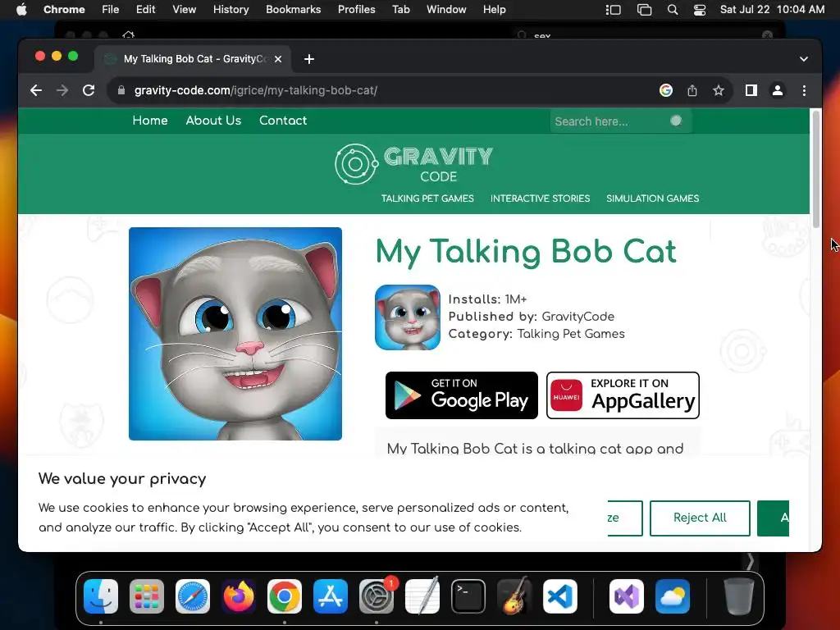Screen dimensions: 840x630
Task: Open Chrome three-dot menu
Action: coord(804,90)
